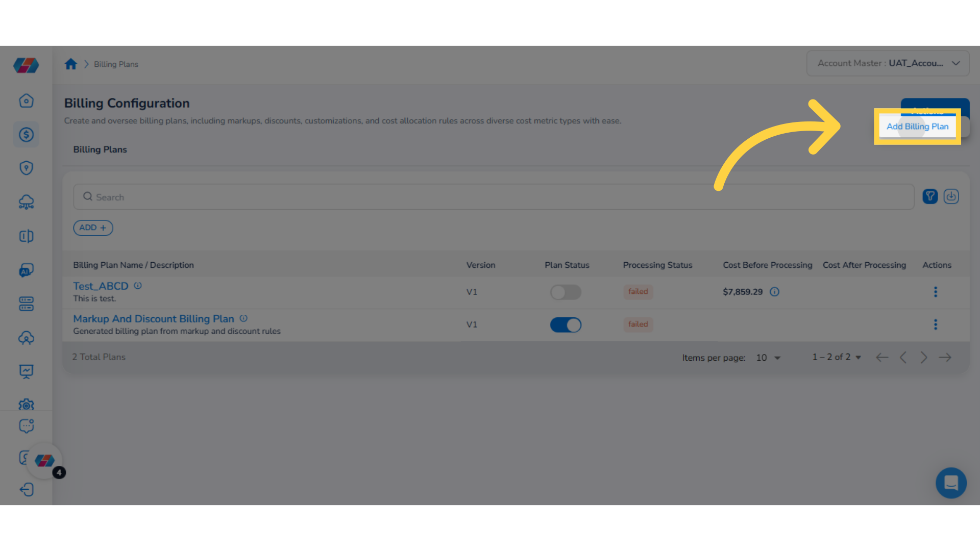Viewport: 980px width, 551px height.
Task: Open the Markup And Discount Billing Plan link
Action: coord(154,319)
